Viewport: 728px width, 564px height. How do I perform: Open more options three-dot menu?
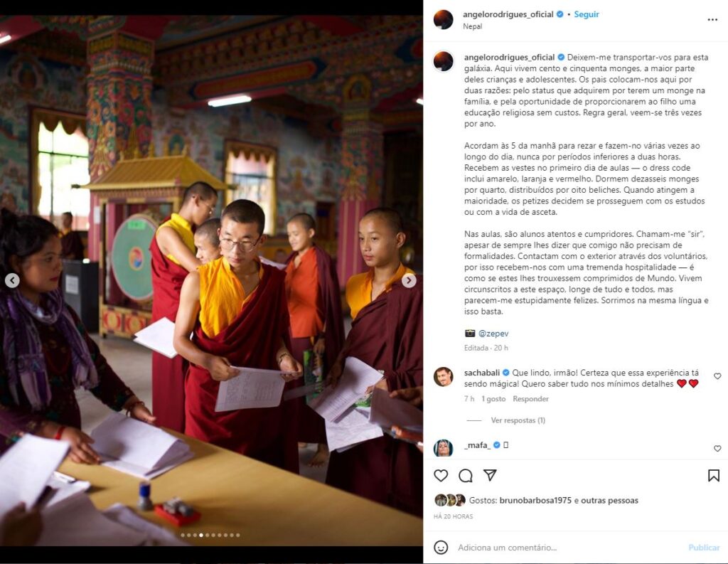click(712, 20)
